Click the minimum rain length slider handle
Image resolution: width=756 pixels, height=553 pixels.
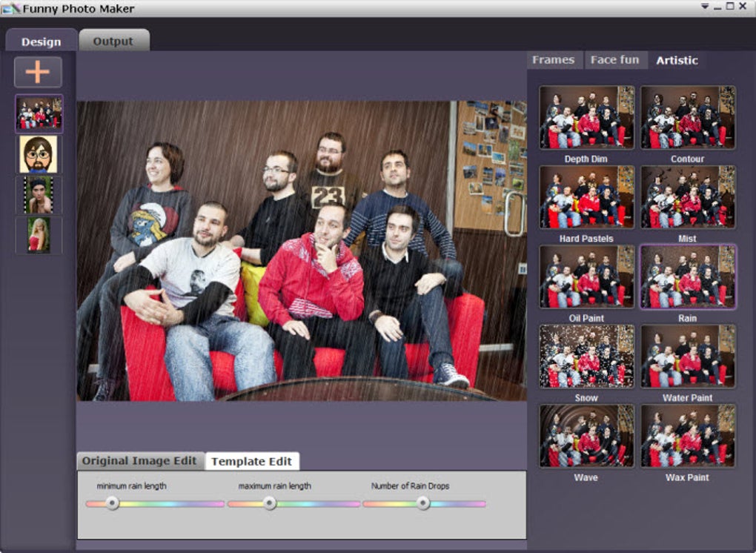(113, 503)
